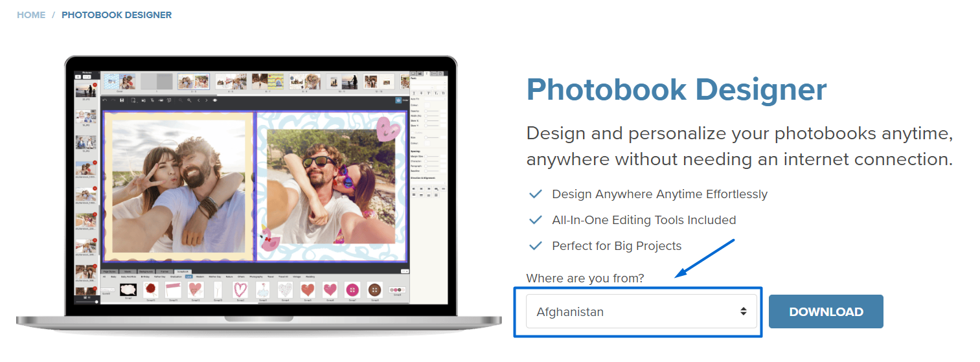Click the blue Order basket icon
Screen dimensions: 980x362
pyautogui.click(x=398, y=100)
